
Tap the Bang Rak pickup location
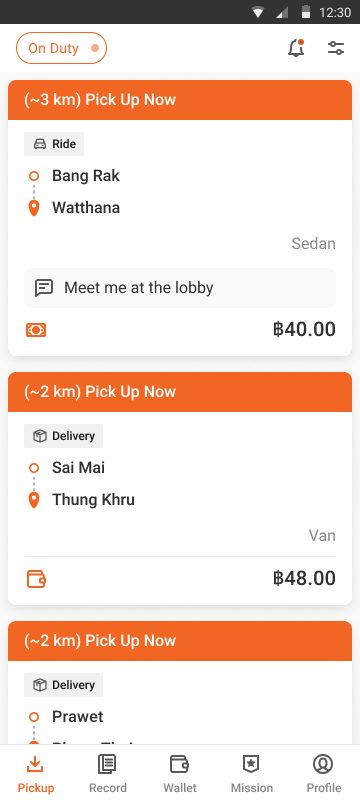(86, 176)
